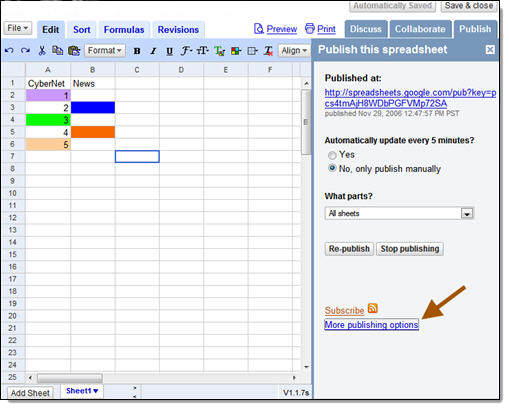Viewport: 509px width, 409px height.
Task: Open the text color picker icon
Action: tap(219, 51)
